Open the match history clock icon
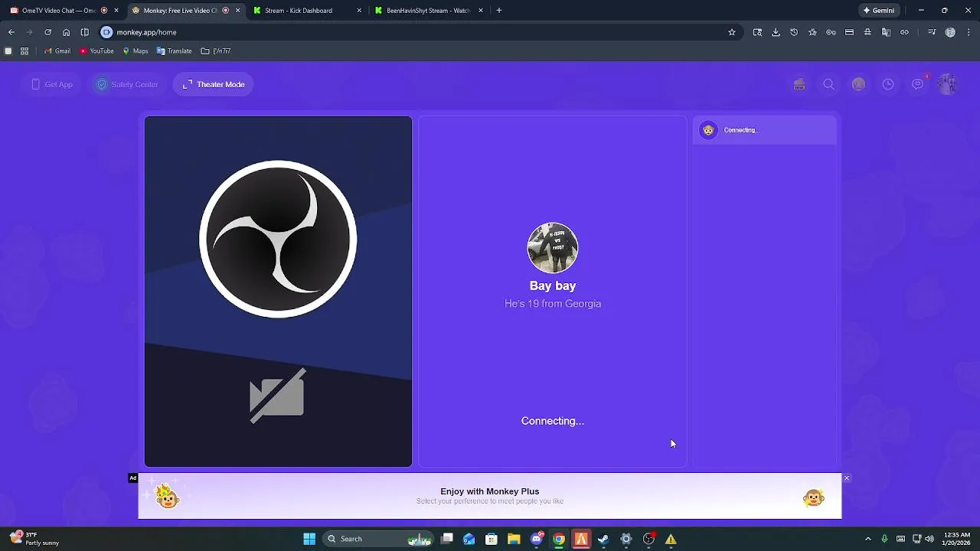Image resolution: width=980 pixels, height=551 pixels. coord(888,84)
